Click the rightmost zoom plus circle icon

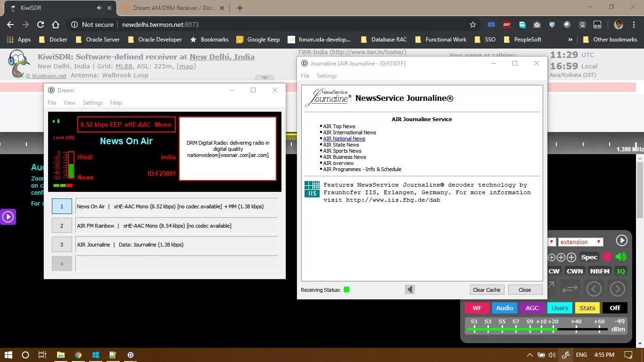click(571, 257)
